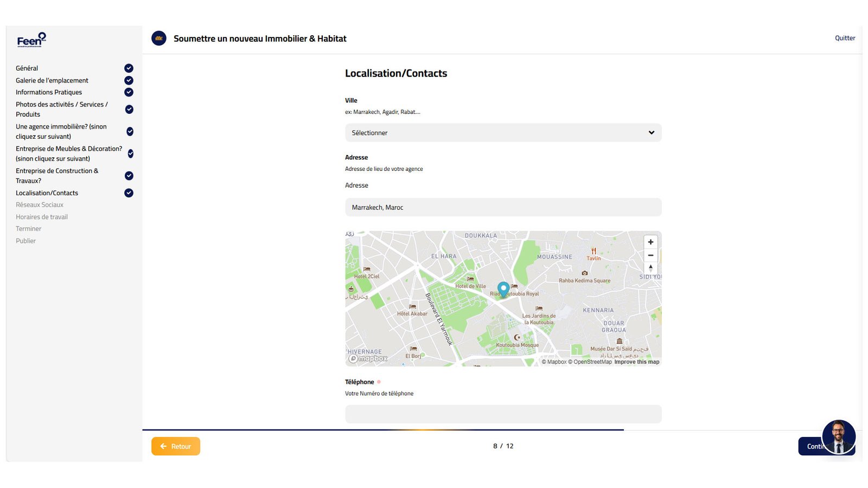
Task: Select Horaires de travail in sidebar
Action: 42,217
